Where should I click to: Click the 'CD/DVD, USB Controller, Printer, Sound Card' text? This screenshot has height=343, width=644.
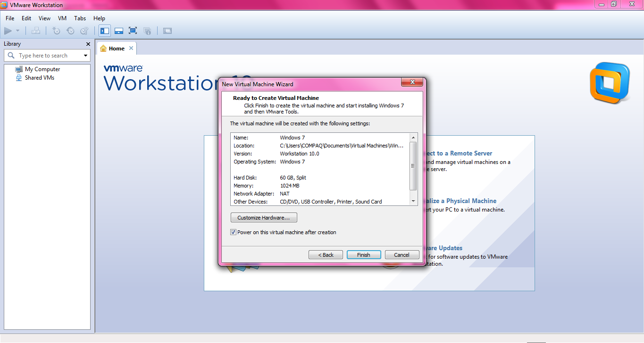[x=331, y=202]
